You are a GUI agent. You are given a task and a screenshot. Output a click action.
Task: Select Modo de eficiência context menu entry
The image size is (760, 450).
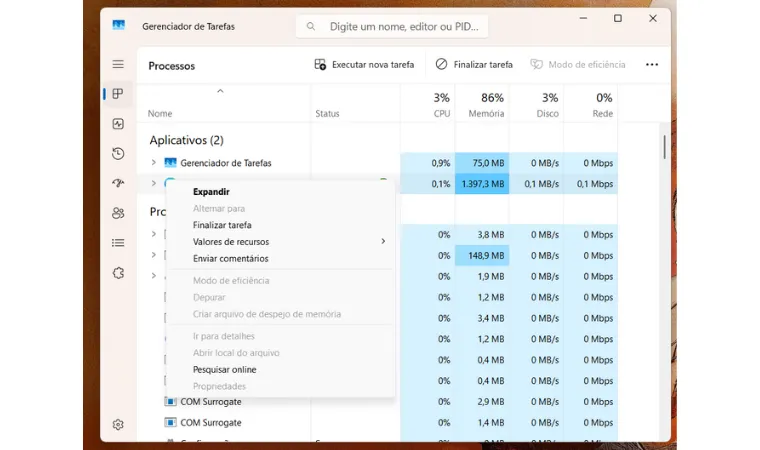coord(231,280)
